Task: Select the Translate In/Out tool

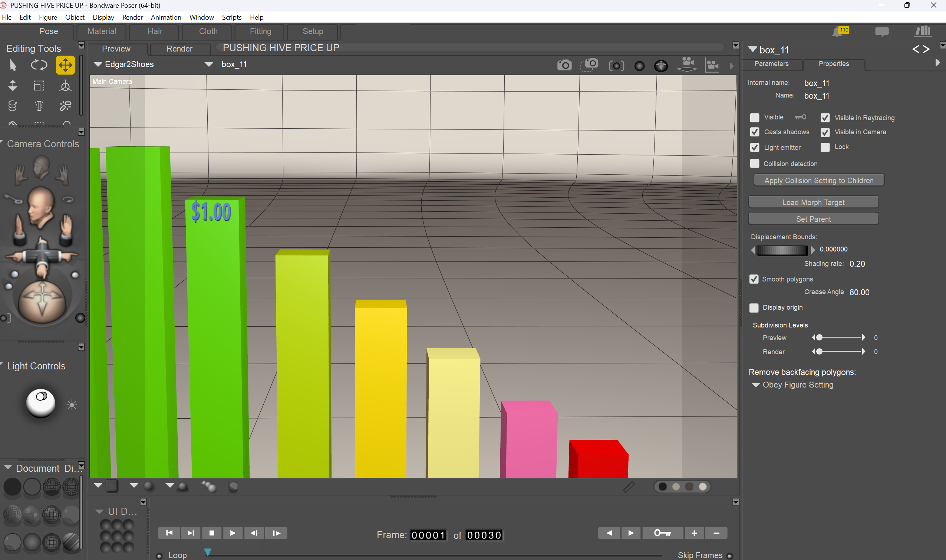Action: click(13, 86)
